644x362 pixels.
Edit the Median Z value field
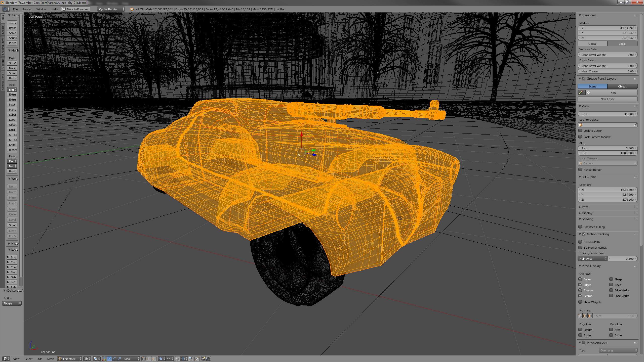608,38
